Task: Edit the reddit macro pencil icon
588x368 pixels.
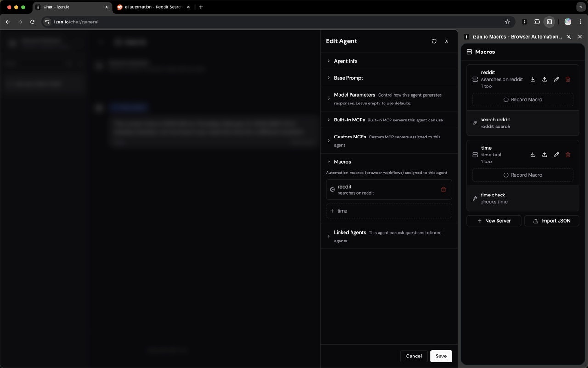Action: (556, 79)
